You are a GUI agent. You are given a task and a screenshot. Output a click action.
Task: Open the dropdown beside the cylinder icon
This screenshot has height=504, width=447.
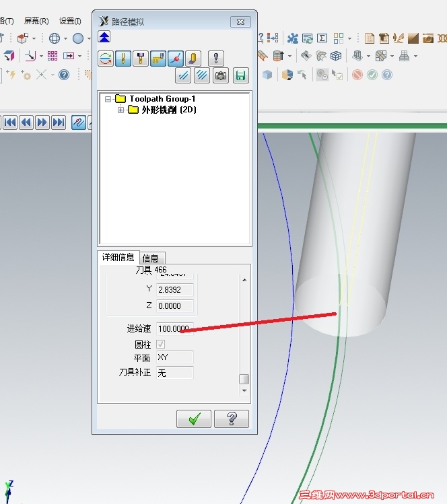(x=289, y=57)
